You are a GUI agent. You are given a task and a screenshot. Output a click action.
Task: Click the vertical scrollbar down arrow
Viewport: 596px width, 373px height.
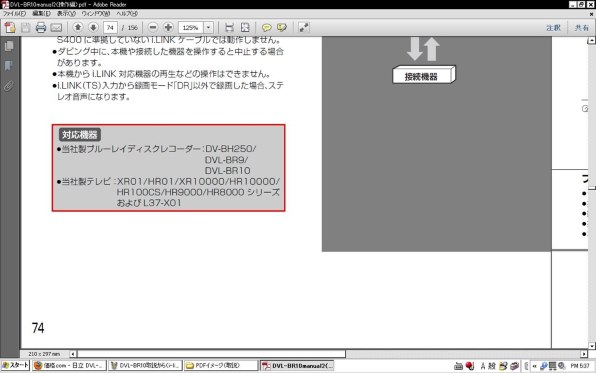coord(592,346)
